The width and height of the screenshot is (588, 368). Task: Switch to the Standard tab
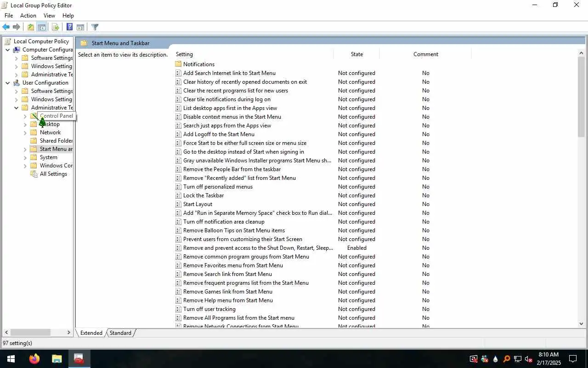point(120,333)
